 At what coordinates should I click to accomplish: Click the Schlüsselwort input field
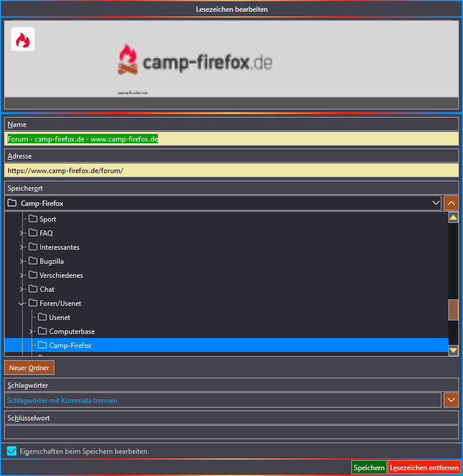tap(231, 432)
